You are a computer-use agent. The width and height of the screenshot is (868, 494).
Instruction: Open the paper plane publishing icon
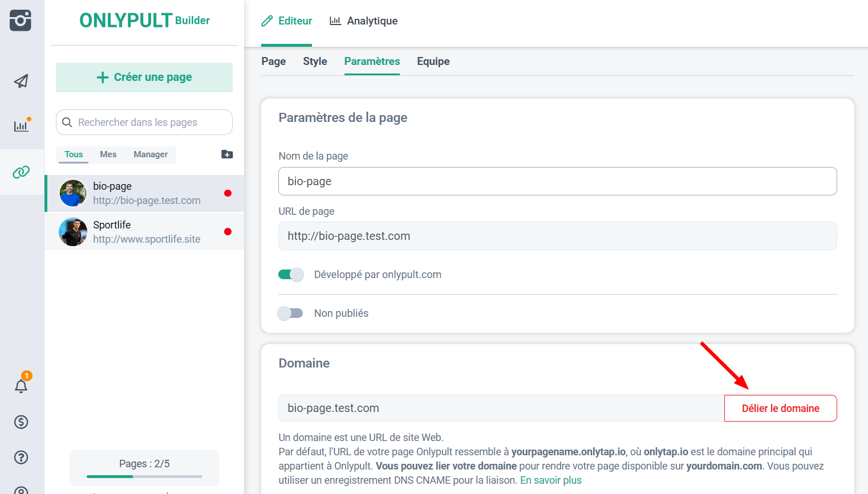point(21,81)
